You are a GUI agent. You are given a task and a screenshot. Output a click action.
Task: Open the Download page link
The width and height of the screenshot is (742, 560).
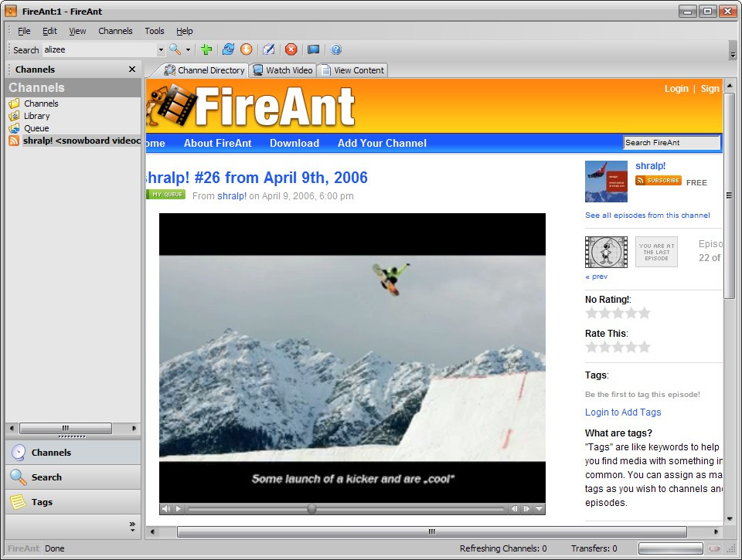point(294,143)
